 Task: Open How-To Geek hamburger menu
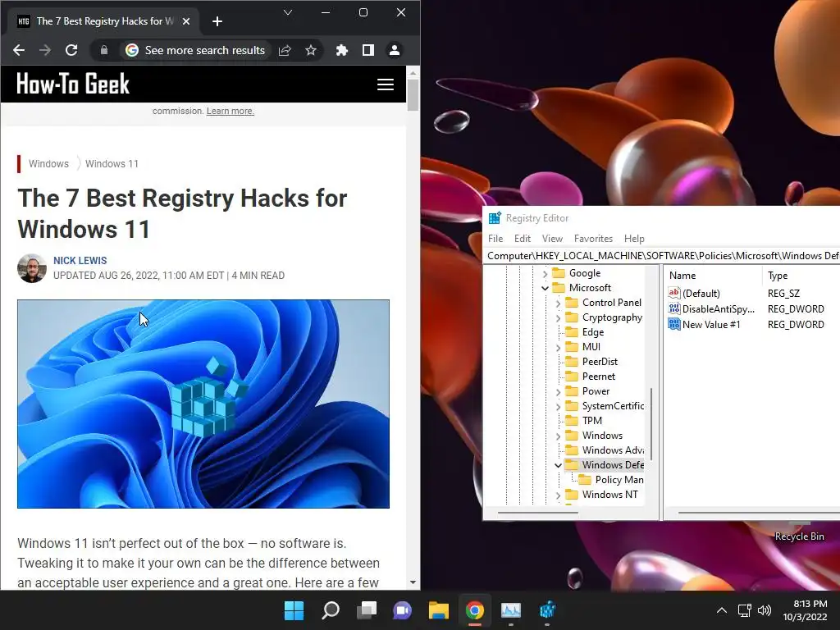pos(386,84)
